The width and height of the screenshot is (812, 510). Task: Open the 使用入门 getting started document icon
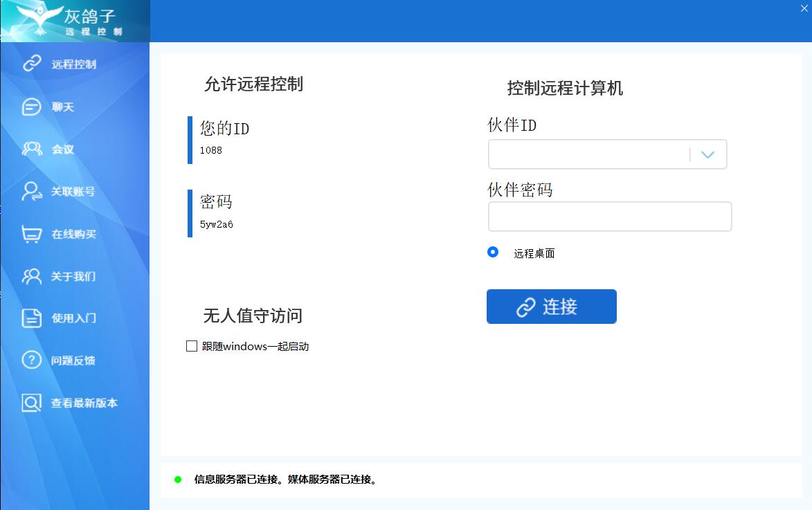point(33,318)
